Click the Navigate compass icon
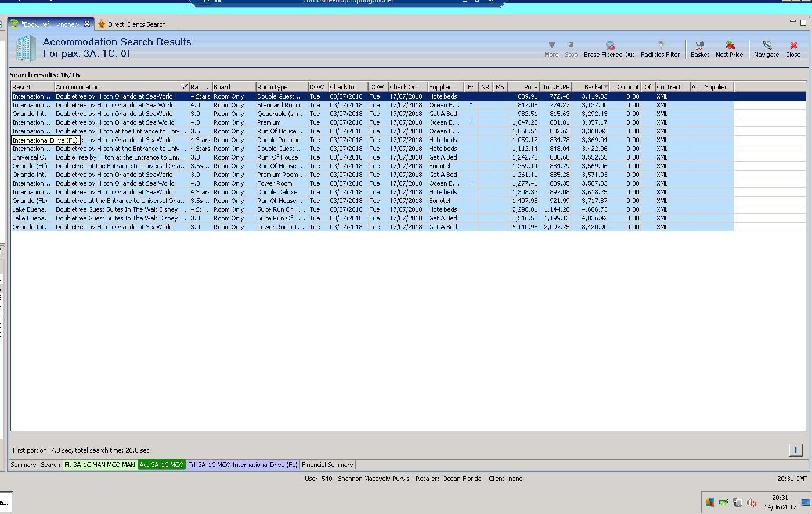The height and width of the screenshot is (514, 812). 767,45
